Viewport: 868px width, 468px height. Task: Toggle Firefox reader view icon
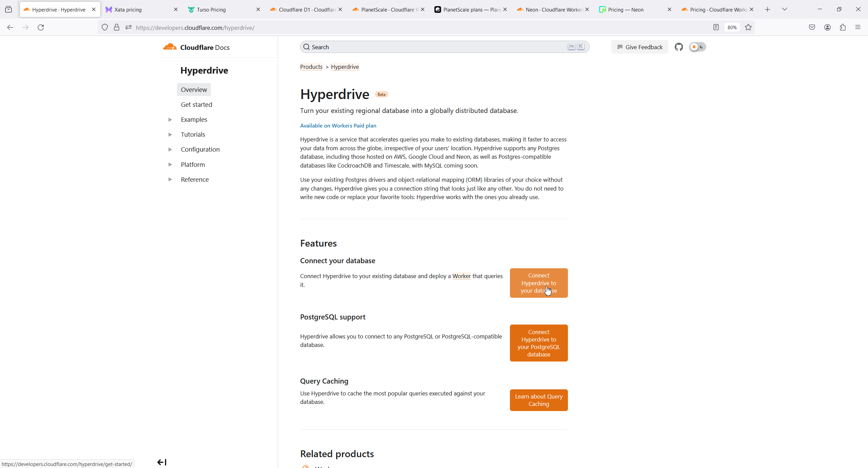click(x=716, y=27)
